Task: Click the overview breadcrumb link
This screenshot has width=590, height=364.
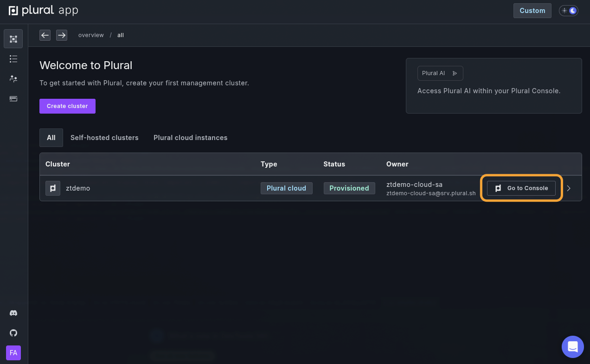Action: (91, 35)
